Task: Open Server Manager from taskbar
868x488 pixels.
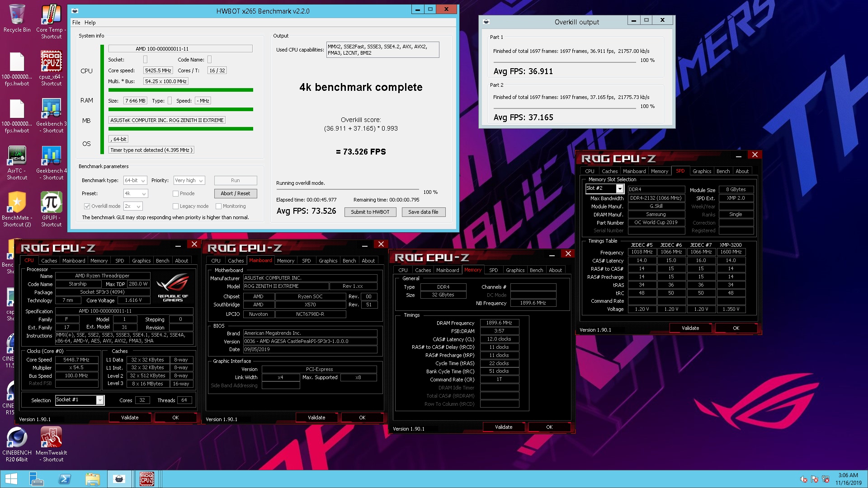Action: click(x=36, y=479)
